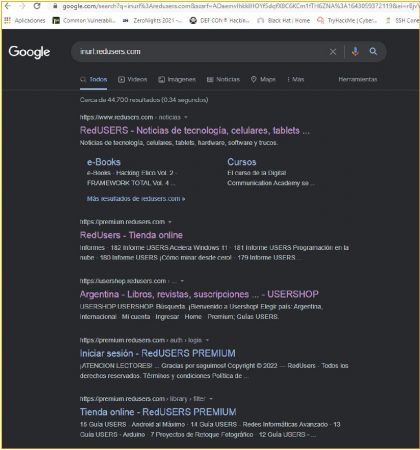Switch to the Videos tab
This screenshot has height=450, width=420.
point(132,79)
